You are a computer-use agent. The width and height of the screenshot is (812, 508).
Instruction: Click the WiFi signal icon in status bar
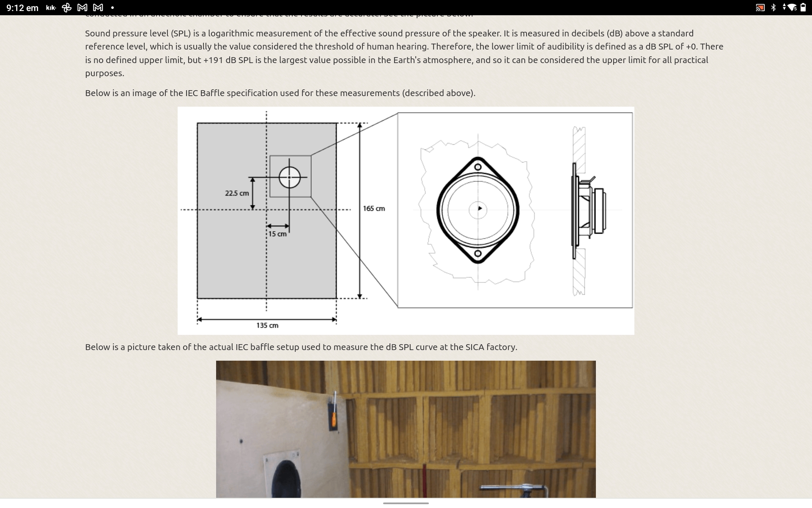[790, 7]
